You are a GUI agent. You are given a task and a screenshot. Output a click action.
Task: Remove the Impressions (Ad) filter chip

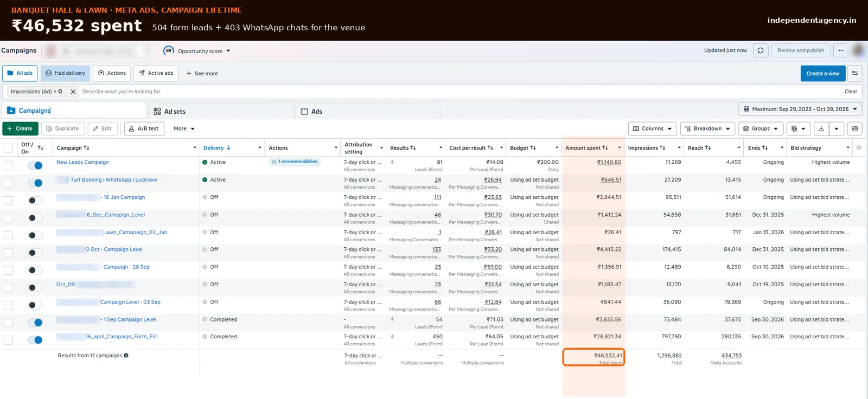[x=73, y=92]
